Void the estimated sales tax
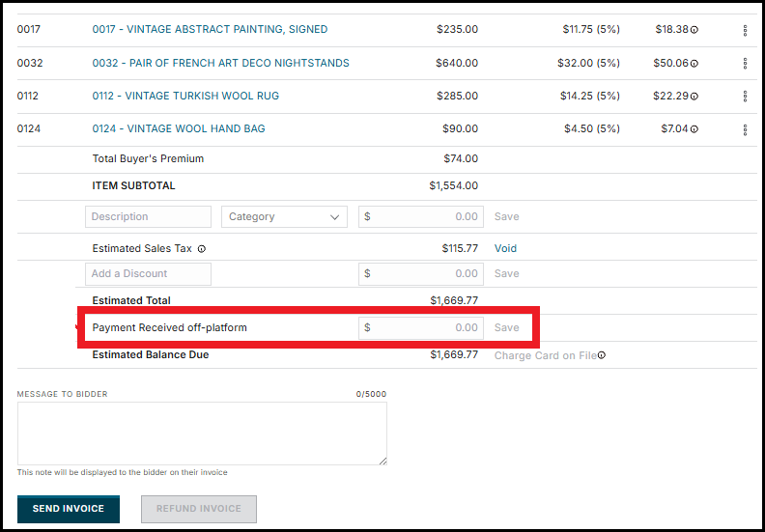765x532 pixels. [505, 248]
